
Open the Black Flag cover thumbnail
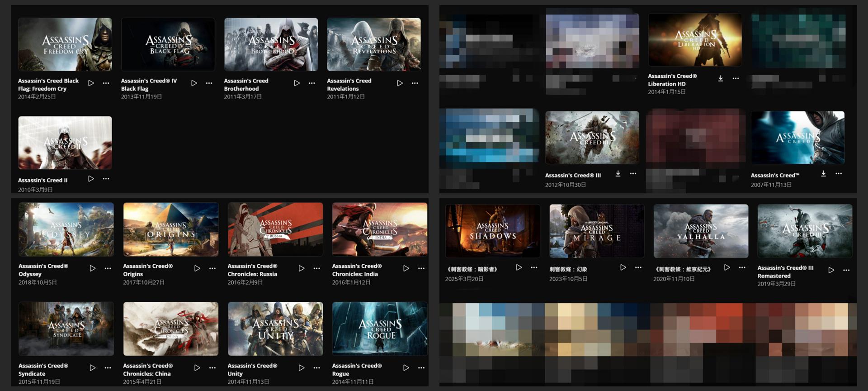tap(168, 44)
